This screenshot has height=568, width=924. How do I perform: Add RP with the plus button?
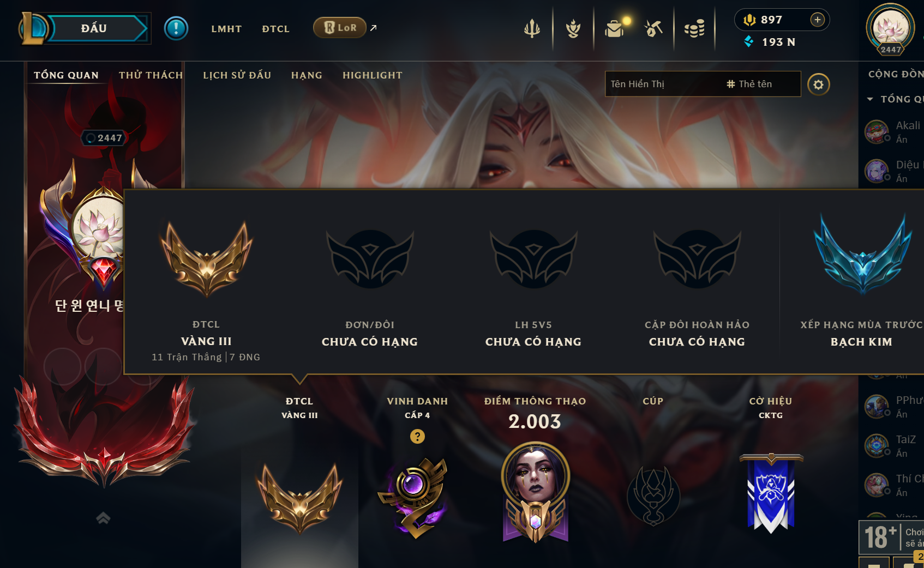point(817,20)
